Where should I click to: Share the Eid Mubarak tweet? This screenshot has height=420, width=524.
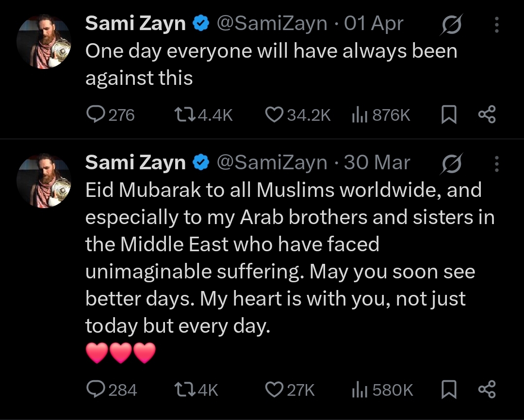[487, 389]
